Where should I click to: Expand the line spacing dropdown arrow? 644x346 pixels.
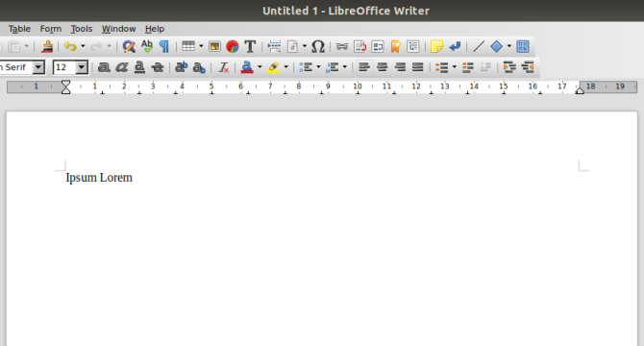pyautogui.click(x=455, y=67)
